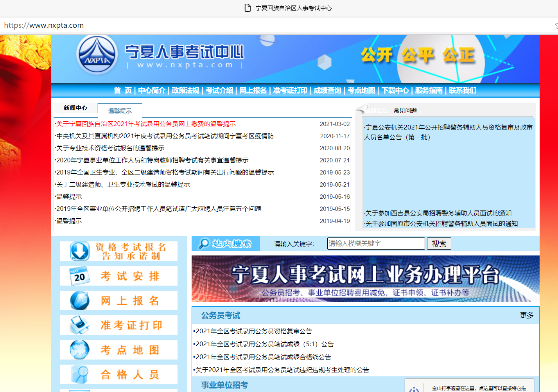Open 准考证打印 sidebar button
558x392 pixels.
point(119,325)
